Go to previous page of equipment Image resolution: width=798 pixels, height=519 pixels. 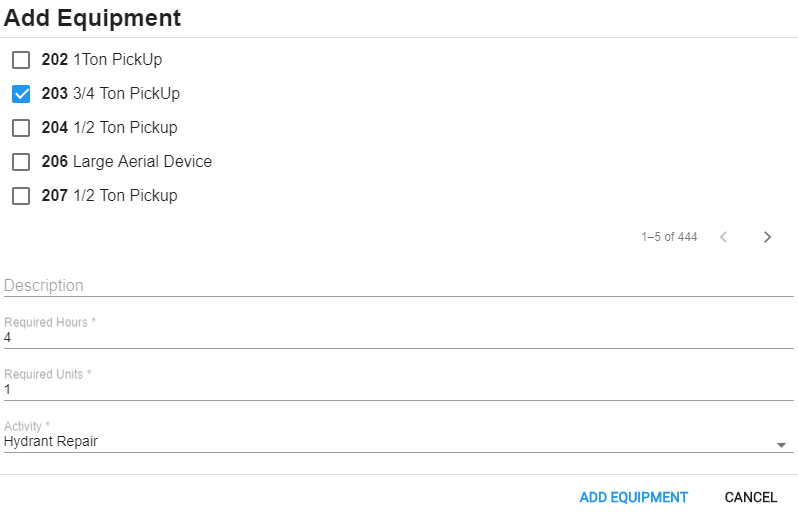pos(723,237)
